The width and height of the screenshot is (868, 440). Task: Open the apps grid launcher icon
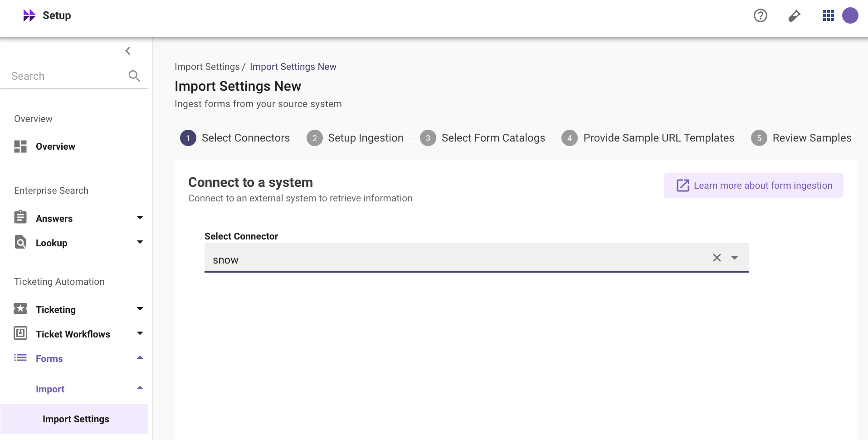pyautogui.click(x=829, y=16)
